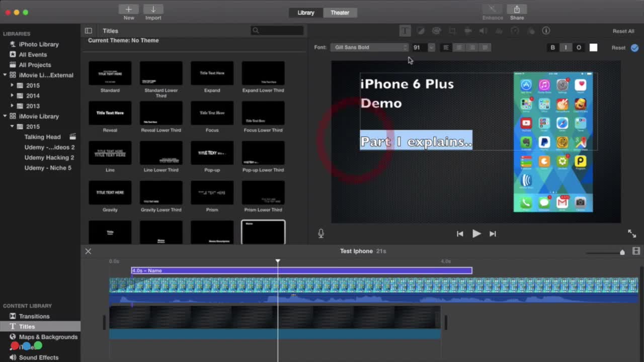Open the Stabilization camera icon
Viewport: 644px width, 362px height.
coord(467,31)
